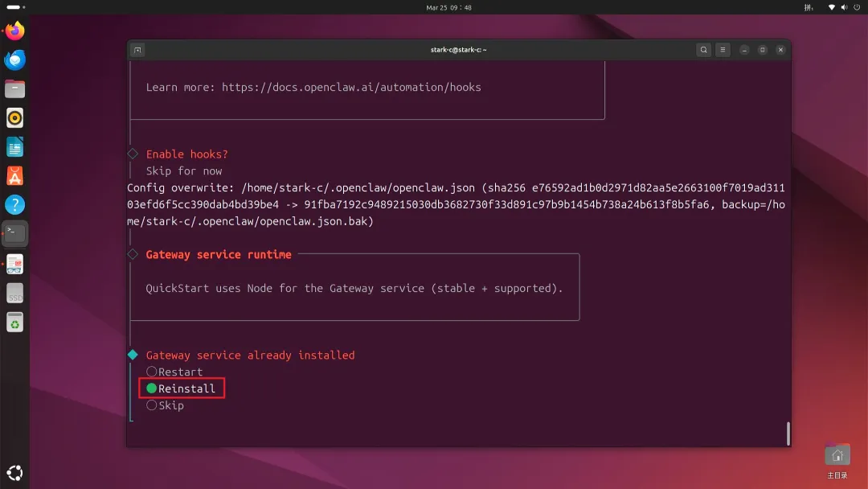The width and height of the screenshot is (868, 489).
Task: Click the 'Config overwrite' path line
Action: coord(457,187)
